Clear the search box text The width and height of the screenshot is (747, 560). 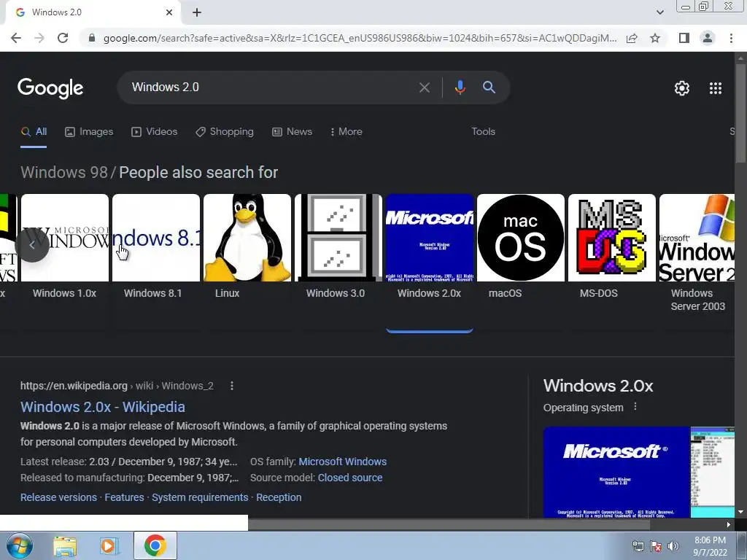[x=424, y=87]
